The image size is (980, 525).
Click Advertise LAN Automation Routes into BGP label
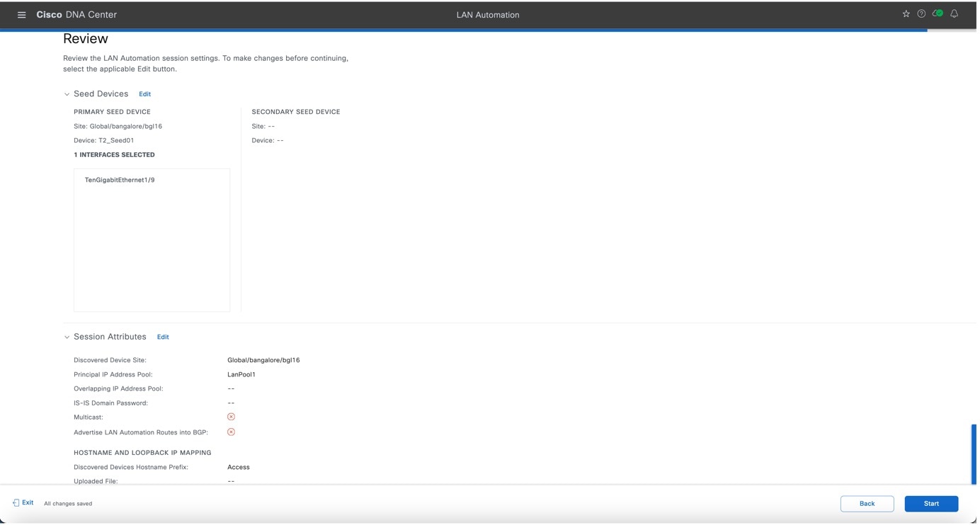(141, 432)
